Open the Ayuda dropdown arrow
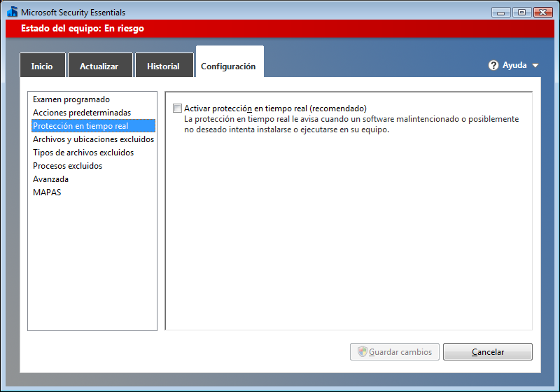Screen dimensions: 560x392 535,66
